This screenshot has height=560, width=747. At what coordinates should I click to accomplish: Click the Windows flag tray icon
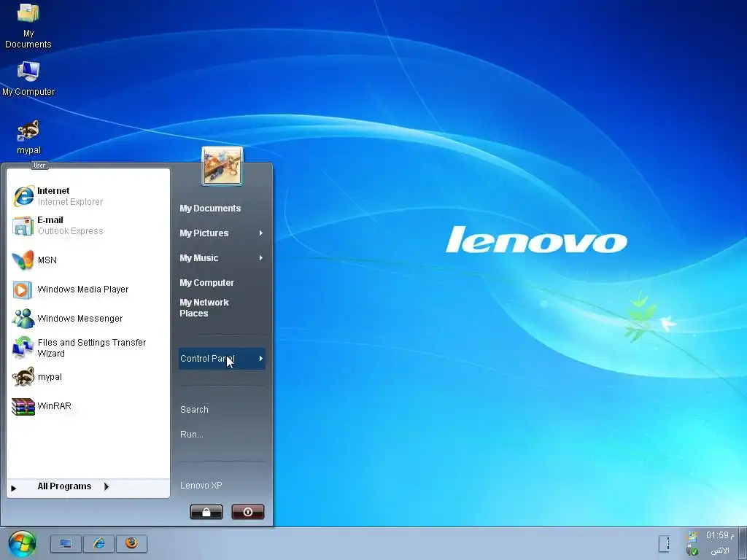pos(692,537)
